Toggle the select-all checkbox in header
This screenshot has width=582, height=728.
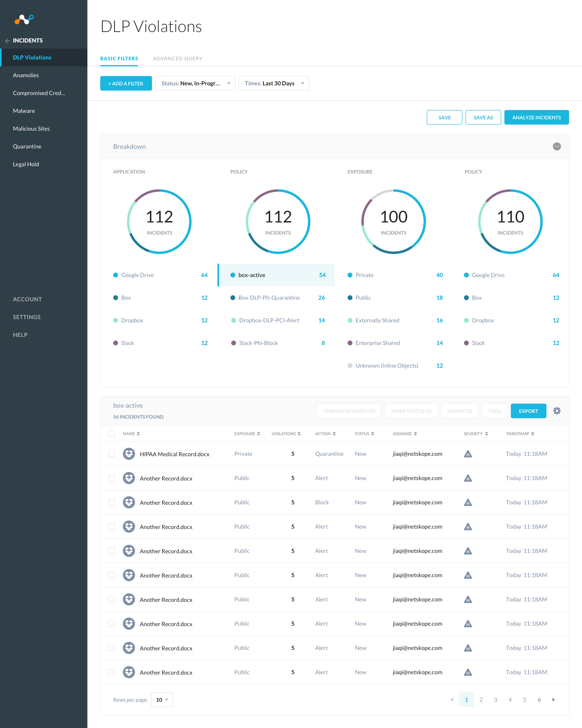pos(112,434)
